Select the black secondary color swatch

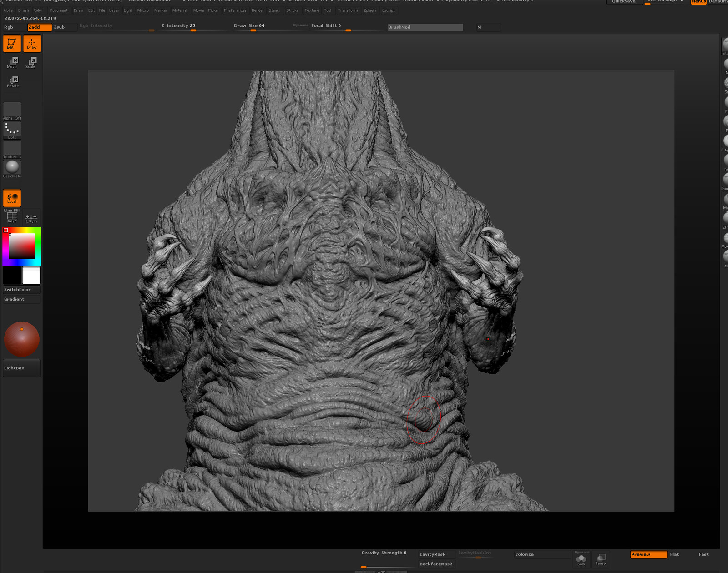12,276
